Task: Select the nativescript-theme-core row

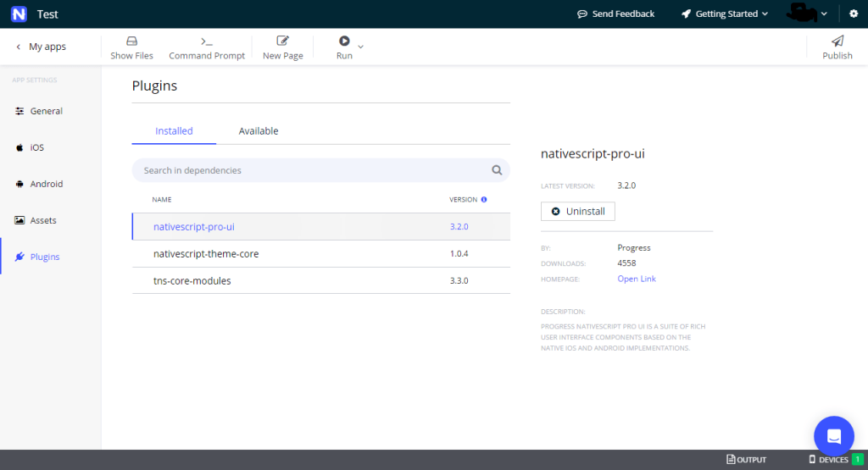Action: [x=321, y=254]
